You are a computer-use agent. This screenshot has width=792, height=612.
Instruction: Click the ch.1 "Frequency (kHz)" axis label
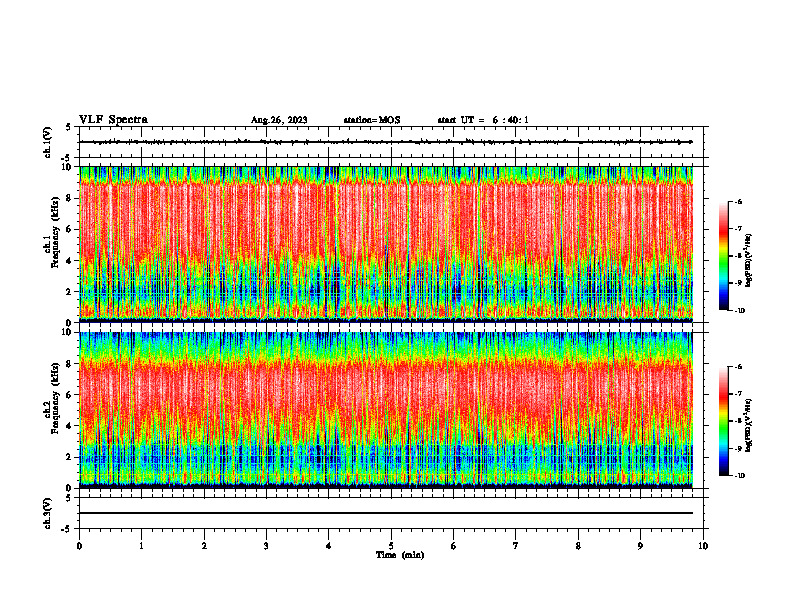click(55, 232)
